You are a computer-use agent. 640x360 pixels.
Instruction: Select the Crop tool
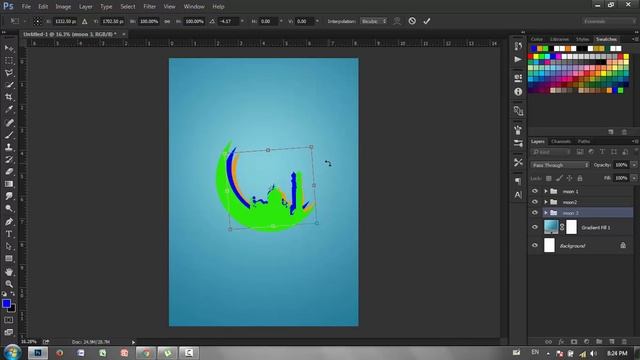(x=9, y=97)
